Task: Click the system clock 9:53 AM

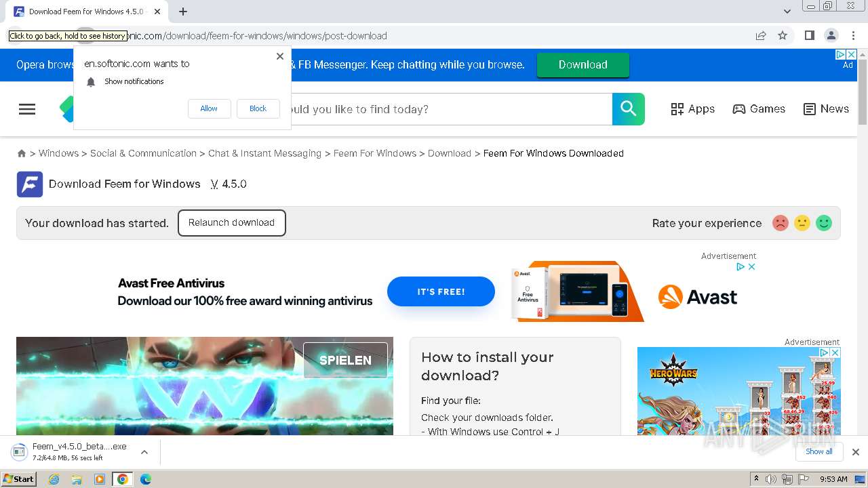Action: click(x=833, y=479)
